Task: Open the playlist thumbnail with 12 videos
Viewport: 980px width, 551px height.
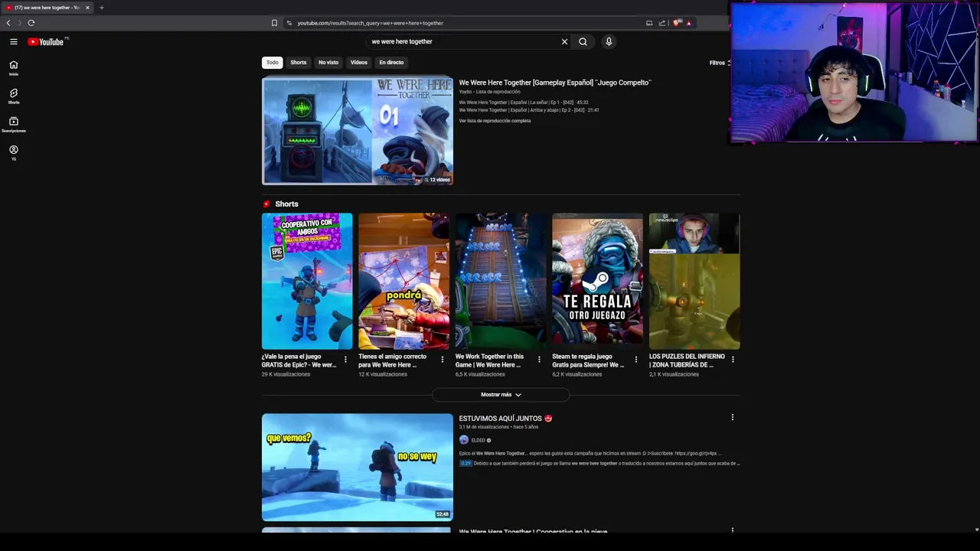Action: click(x=358, y=131)
